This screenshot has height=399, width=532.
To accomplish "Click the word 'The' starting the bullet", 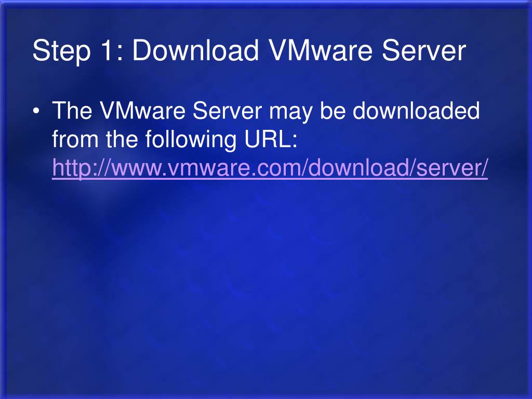I will click(72, 111).
